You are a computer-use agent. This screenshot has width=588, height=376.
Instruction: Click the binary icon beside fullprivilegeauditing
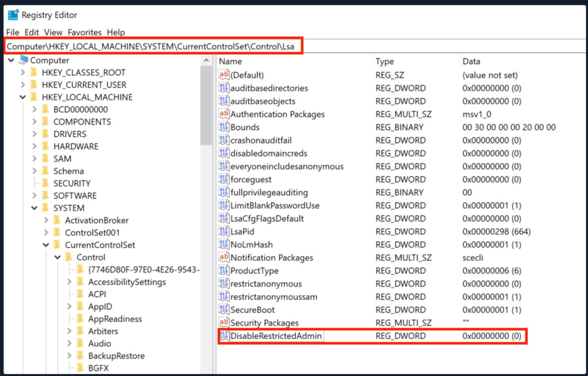[224, 192]
